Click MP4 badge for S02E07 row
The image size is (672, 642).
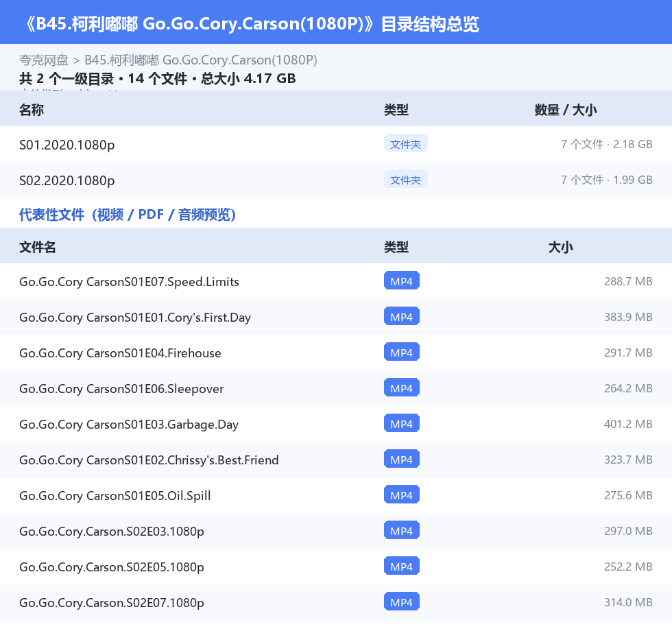tap(402, 602)
